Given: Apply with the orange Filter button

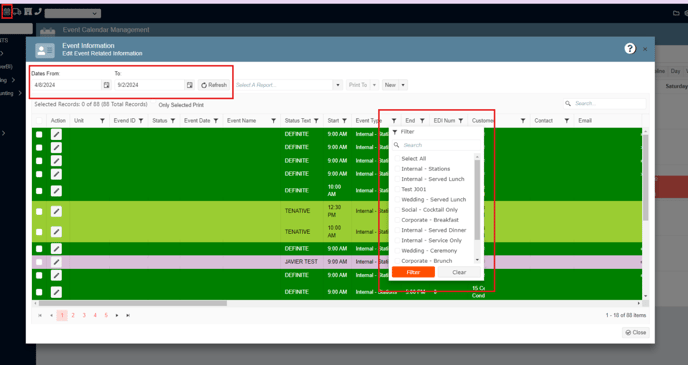Looking at the screenshot, I should [x=413, y=272].
